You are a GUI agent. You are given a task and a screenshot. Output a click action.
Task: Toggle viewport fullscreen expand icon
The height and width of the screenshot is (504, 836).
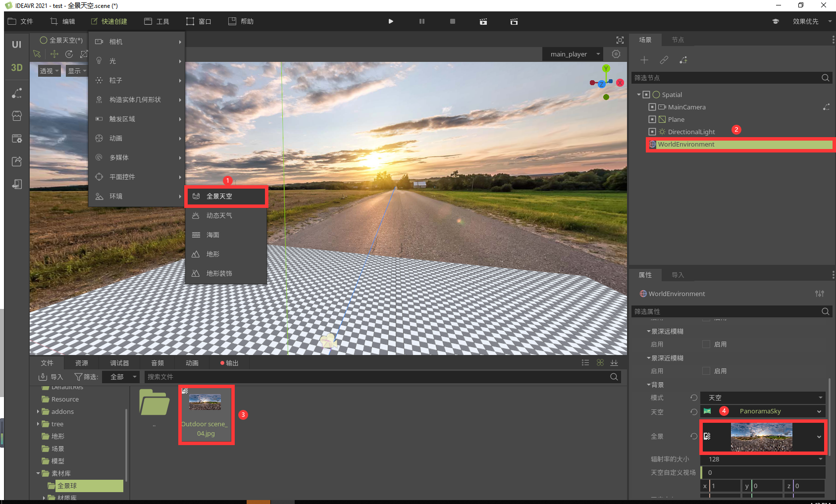coord(620,40)
